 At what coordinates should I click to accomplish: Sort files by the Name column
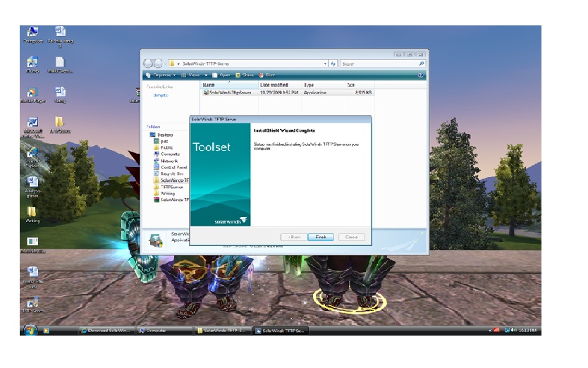(229, 85)
